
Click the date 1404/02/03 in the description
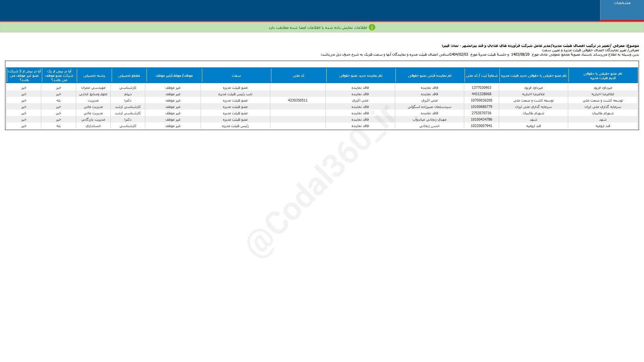coord(459,54)
